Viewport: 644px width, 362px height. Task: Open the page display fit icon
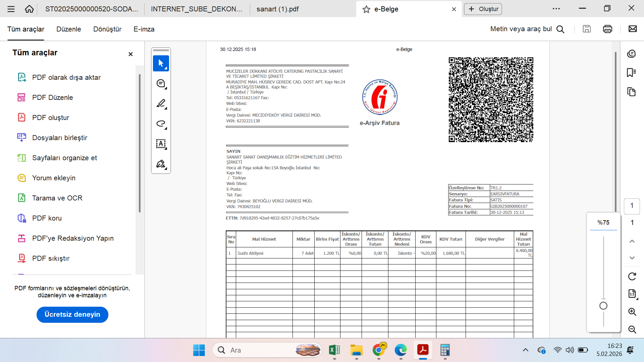(632, 294)
